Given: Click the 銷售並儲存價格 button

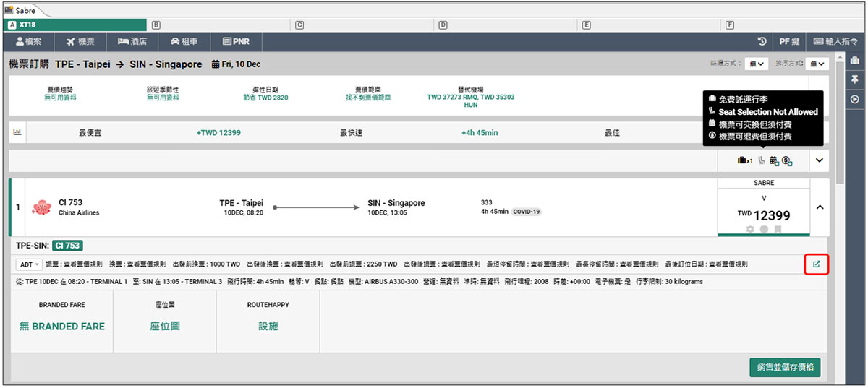Looking at the screenshot, I should (x=785, y=367).
